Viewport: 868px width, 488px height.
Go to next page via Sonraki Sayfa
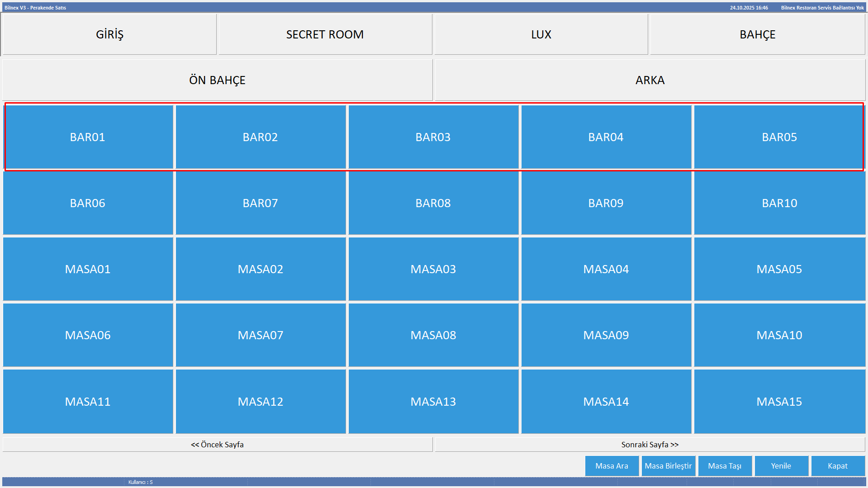(650, 445)
